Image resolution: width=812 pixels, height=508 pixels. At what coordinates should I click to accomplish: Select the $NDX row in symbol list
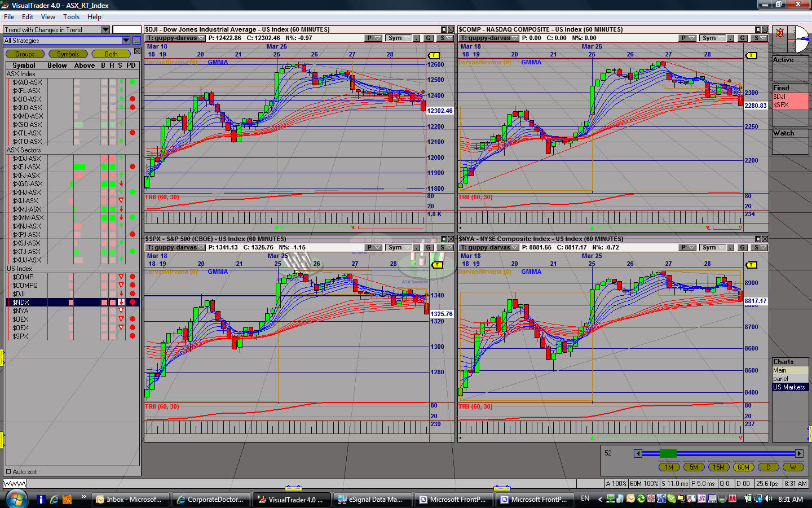pos(72,302)
